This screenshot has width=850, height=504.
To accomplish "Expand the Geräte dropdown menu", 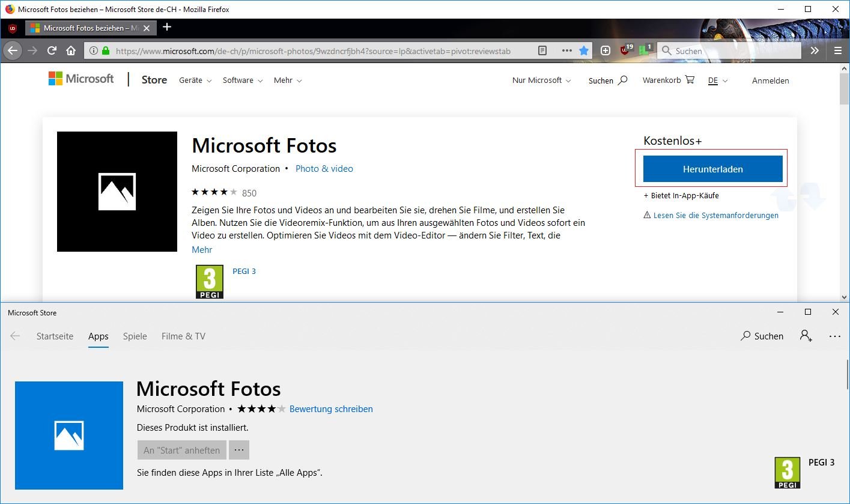I will click(x=195, y=80).
